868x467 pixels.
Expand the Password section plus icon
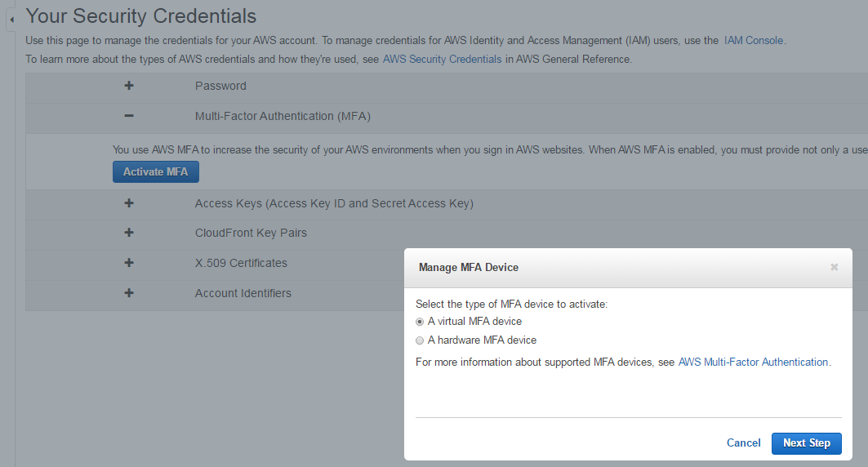[129, 86]
